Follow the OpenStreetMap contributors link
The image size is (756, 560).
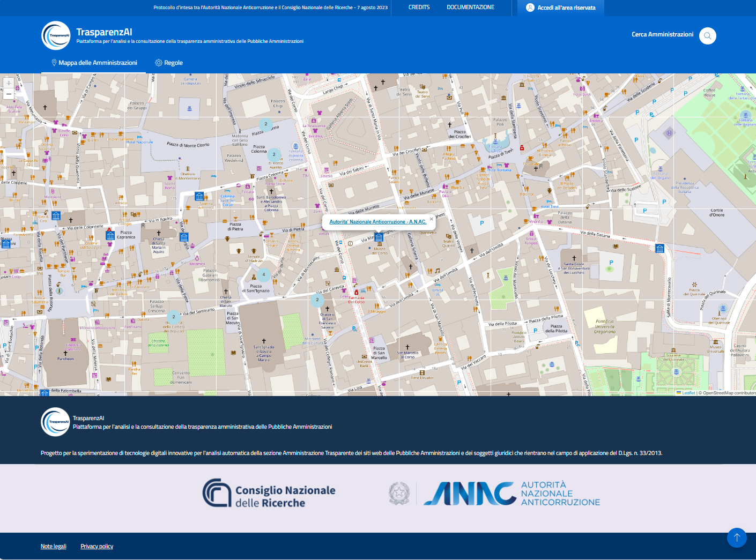pos(729,393)
